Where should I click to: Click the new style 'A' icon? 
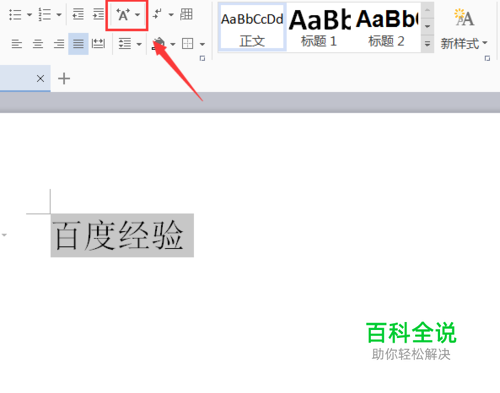(464, 18)
